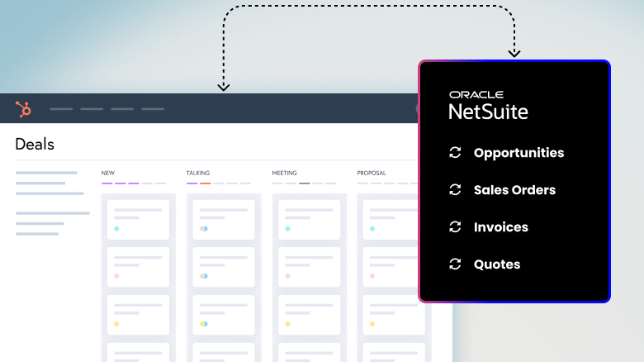Open the second deal card under MEETING
The height and width of the screenshot is (362, 644).
click(x=310, y=267)
